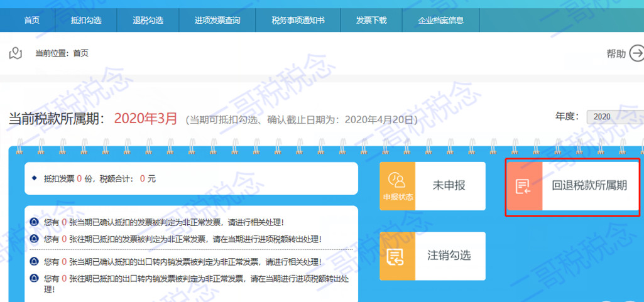This screenshot has width=644, height=302.
Task: Open the 年度 2020 dropdown
Action: tap(614, 117)
